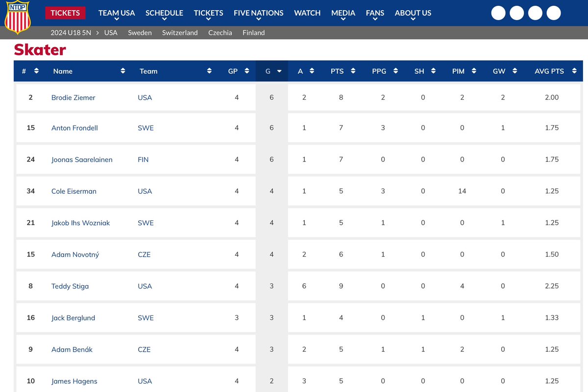The width and height of the screenshot is (588, 392).
Task: Toggle sorting on the PPG column
Action: 395,71
